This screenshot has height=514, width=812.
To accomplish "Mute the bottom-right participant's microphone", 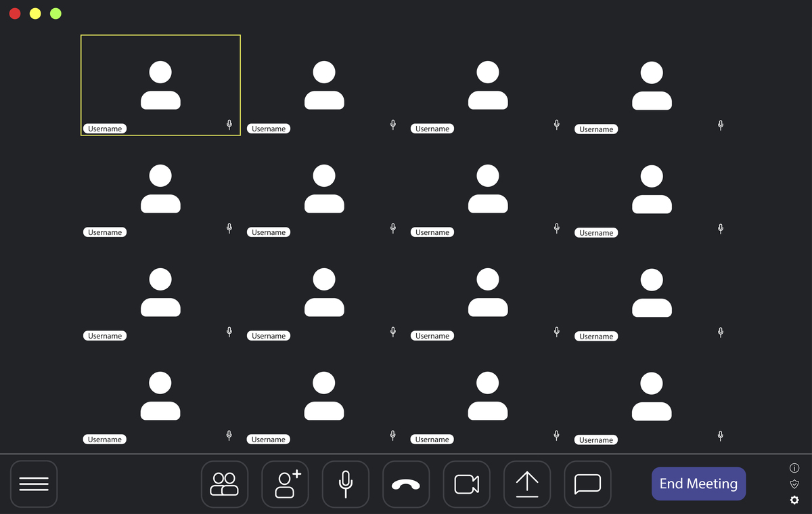I will click(x=721, y=435).
